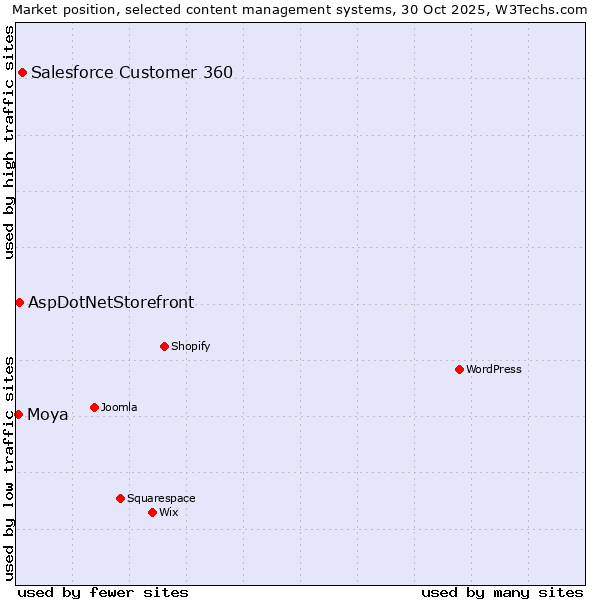This screenshot has width=600, height=600.
Task: Select the Shopify text label
Action: coord(190,346)
